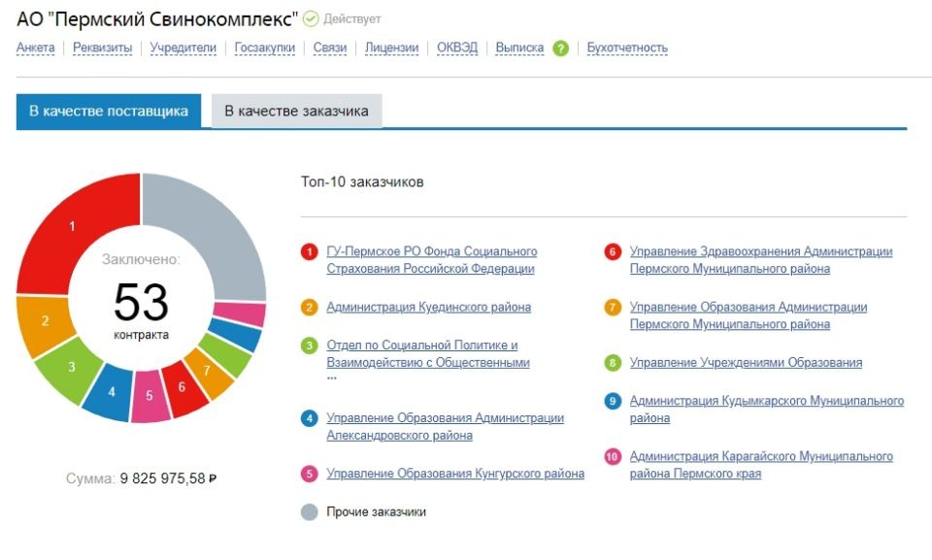Click pink number 10 legend badge
Viewport: 932px width, 560px height.
point(613,456)
